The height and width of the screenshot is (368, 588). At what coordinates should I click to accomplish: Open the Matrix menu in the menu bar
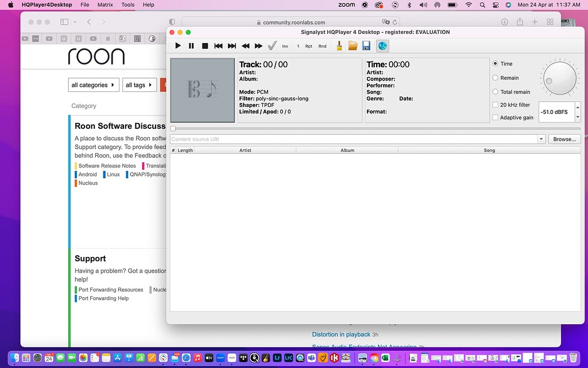click(106, 5)
